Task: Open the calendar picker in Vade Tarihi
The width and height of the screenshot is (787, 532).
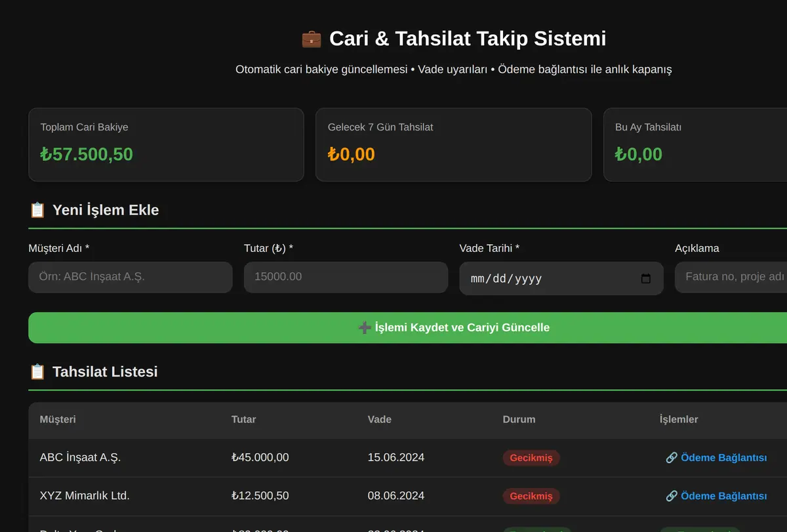Action: coord(646,279)
